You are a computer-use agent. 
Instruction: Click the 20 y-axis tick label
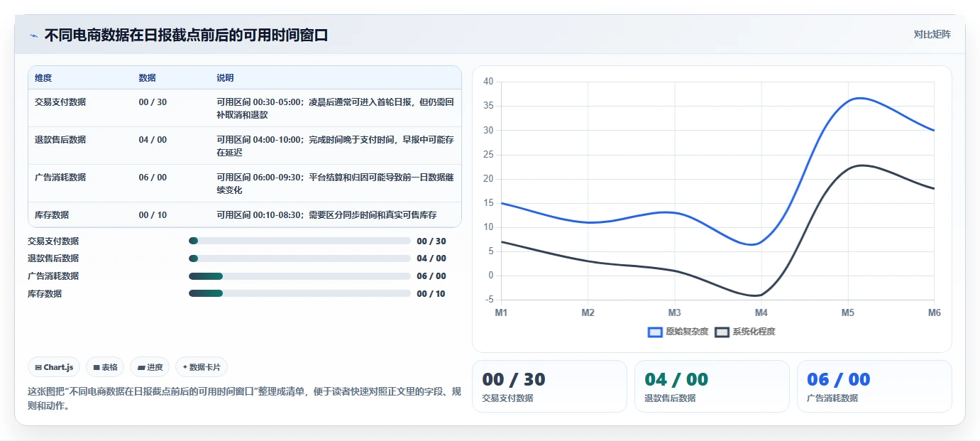(488, 179)
